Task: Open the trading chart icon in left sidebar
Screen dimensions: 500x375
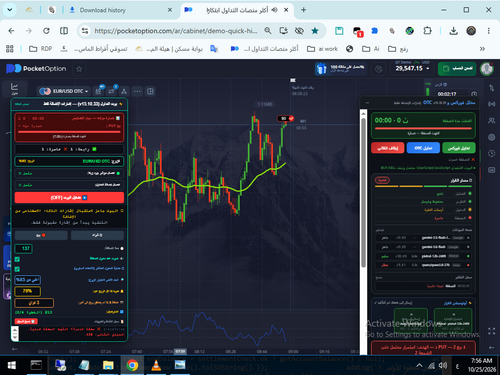Action: 14,89
